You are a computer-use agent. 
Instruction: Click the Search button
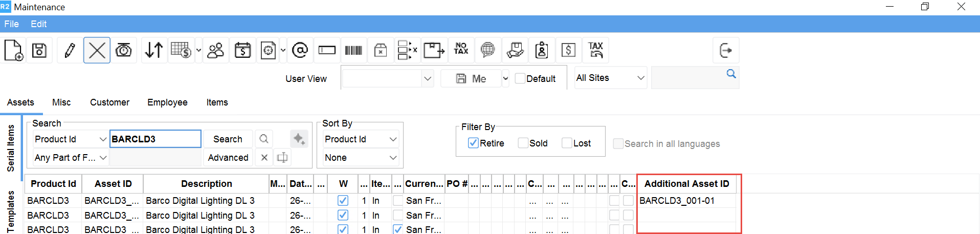(x=228, y=139)
